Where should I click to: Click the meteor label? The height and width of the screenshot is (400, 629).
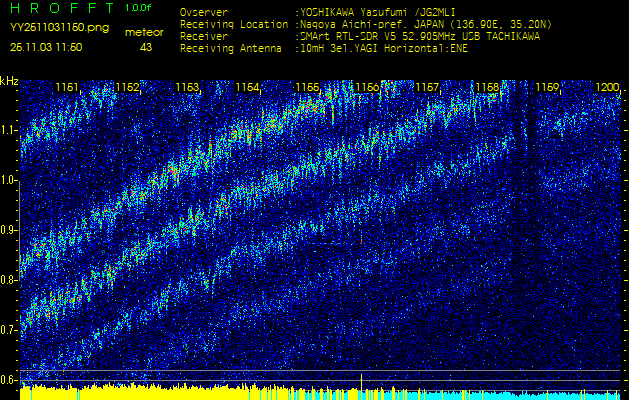(x=144, y=33)
